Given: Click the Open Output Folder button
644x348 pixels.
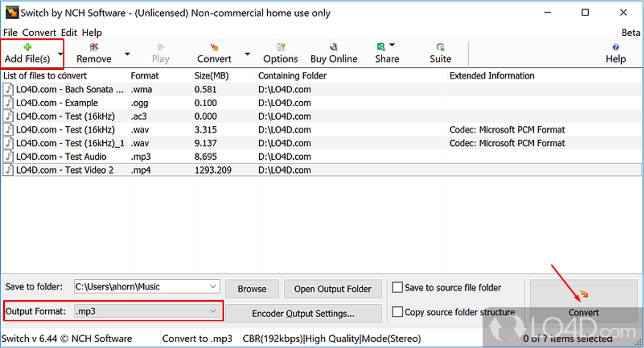Looking at the screenshot, I should (x=333, y=289).
